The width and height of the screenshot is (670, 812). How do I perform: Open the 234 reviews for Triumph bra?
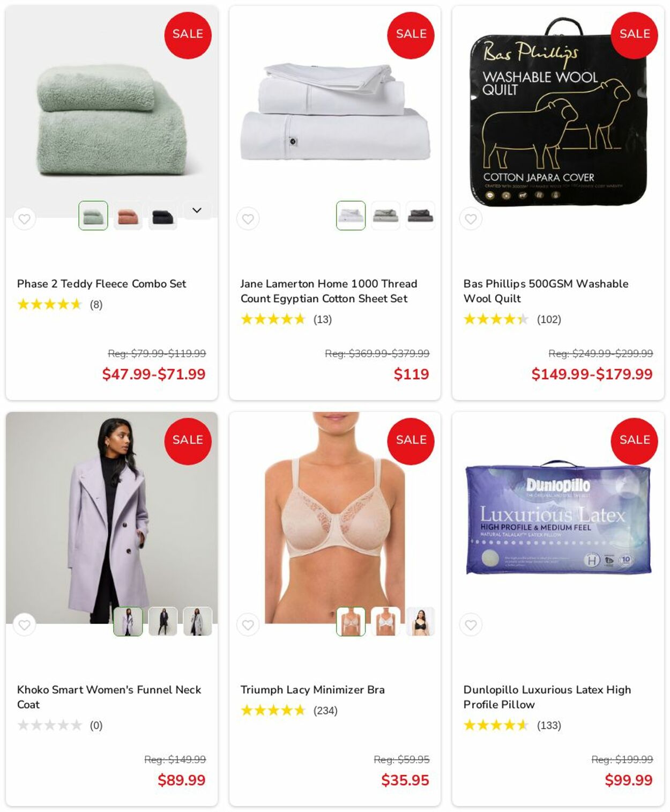325,711
